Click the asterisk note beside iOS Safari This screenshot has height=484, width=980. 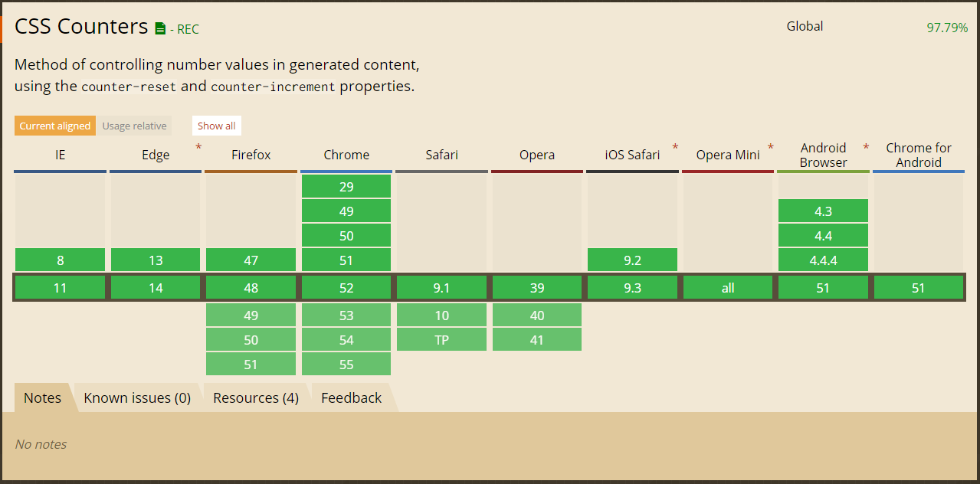click(675, 147)
